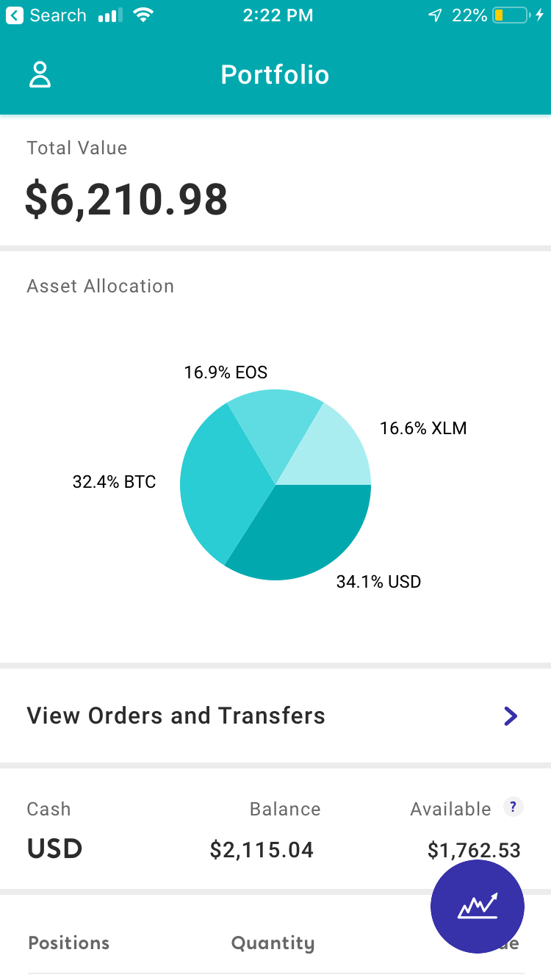Select the BTC pie chart slice
Viewport: 551px width, 980px height.
pyautogui.click(x=217, y=485)
